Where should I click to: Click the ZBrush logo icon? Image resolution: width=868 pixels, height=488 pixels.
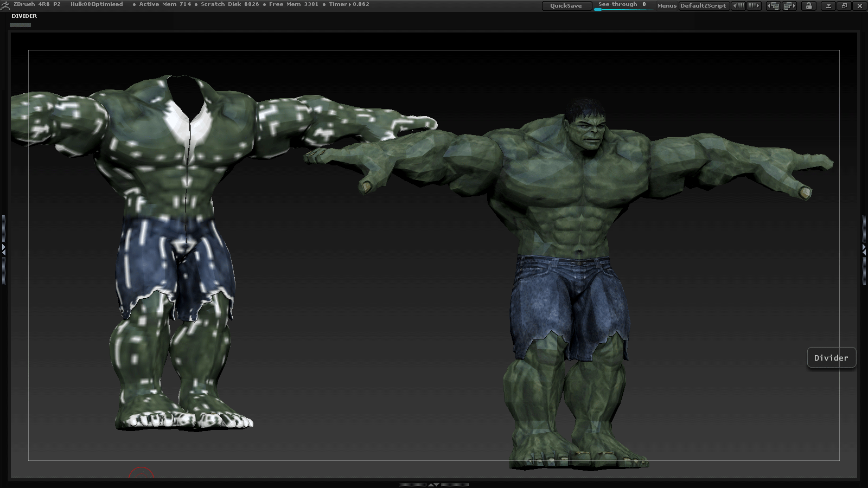point(5,5)
